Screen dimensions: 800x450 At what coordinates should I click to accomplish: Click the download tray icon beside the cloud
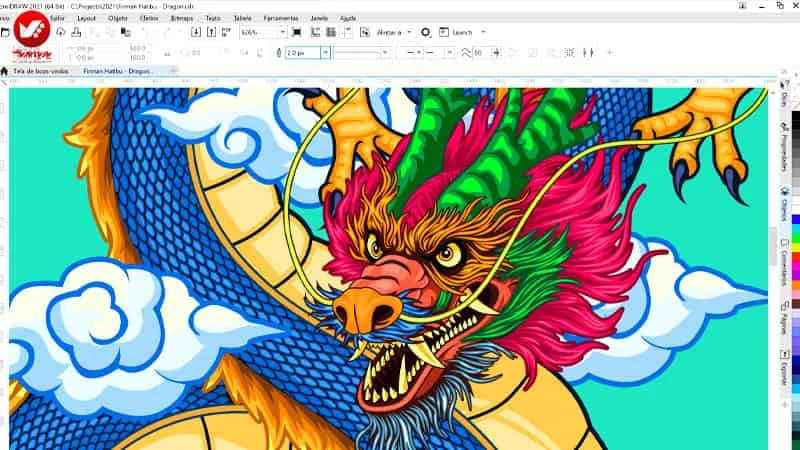(x=76, y=32)
